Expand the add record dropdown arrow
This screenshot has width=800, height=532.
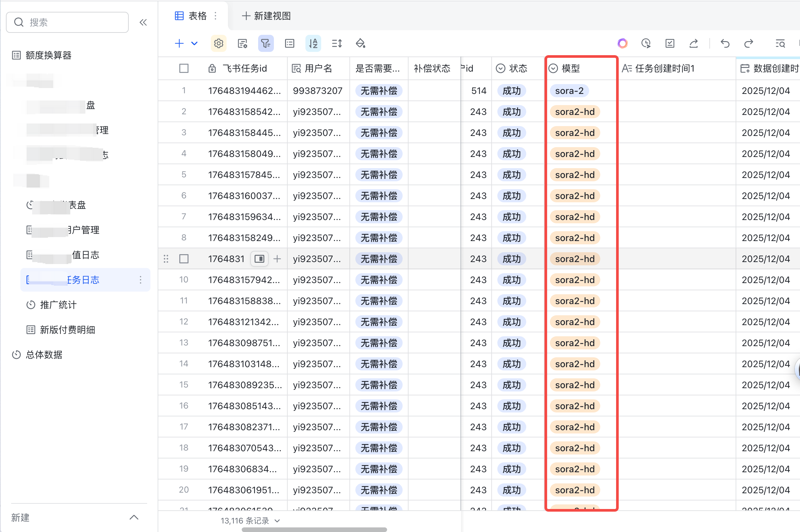tap(194, 43)
